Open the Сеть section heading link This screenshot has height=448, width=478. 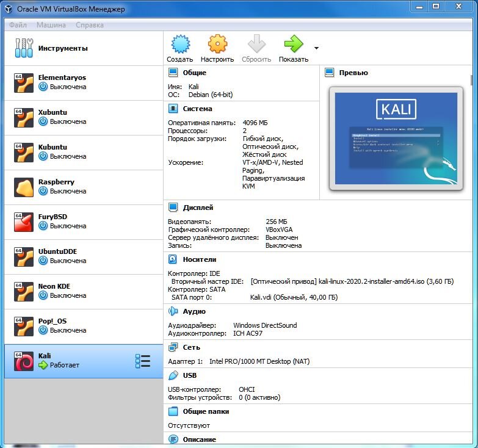(x=192, y=347)
